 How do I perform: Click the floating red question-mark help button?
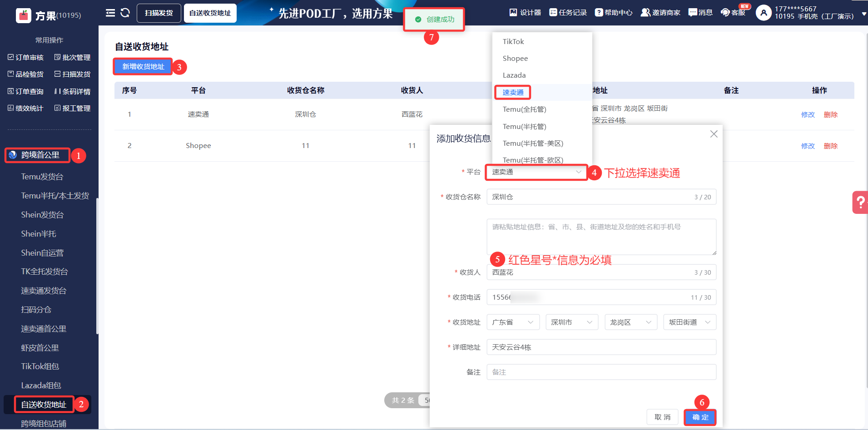click(x=860, y=202)
